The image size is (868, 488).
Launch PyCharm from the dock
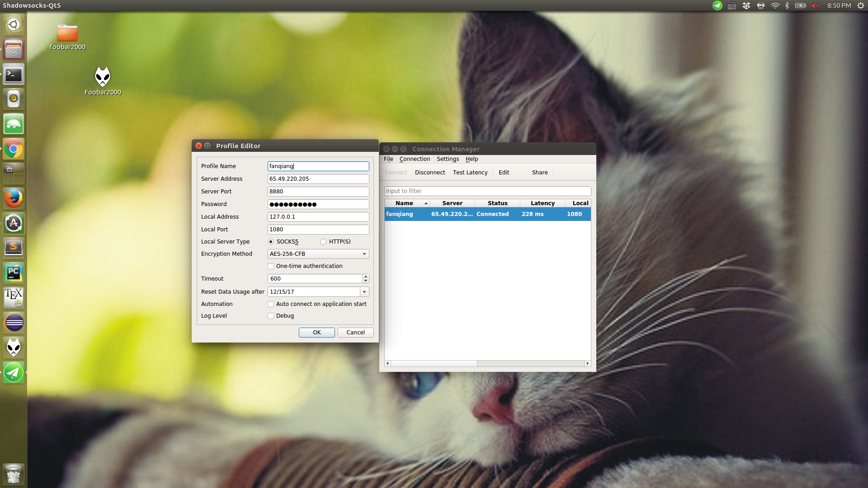14,273
